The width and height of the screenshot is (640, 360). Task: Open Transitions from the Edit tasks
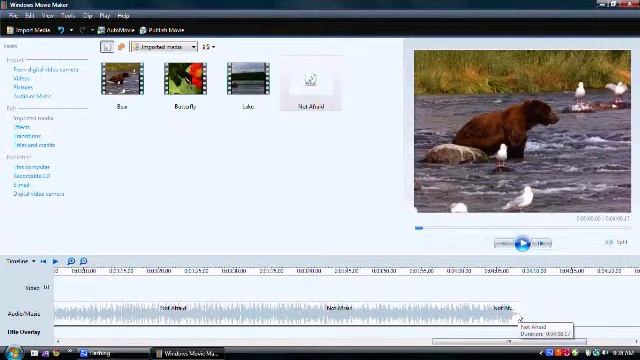coord(27,136)
